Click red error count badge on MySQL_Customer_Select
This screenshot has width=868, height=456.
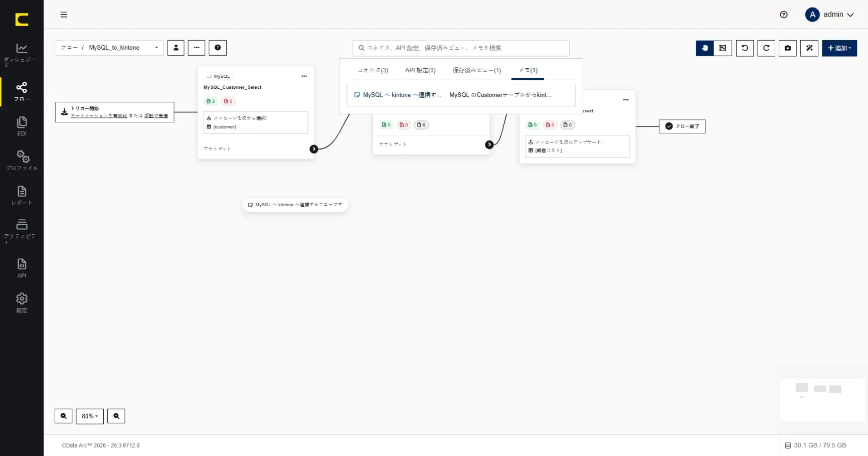coord(228,101)
